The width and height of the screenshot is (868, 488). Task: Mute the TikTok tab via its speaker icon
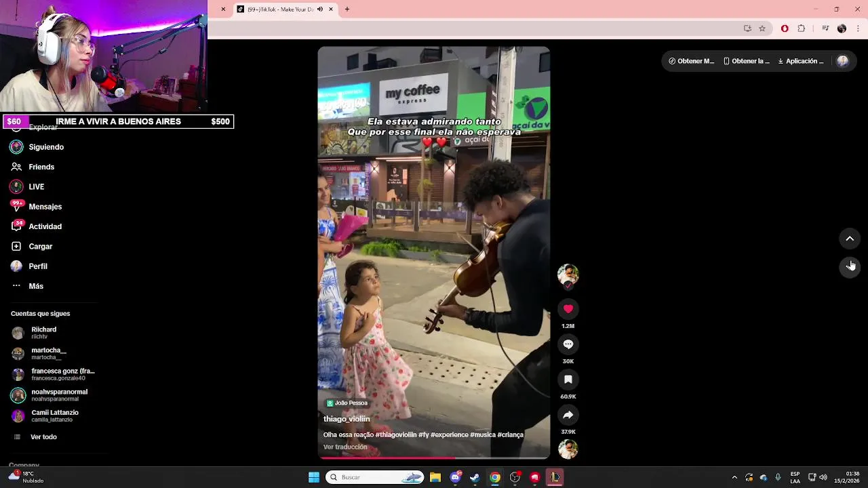point(320,9)
